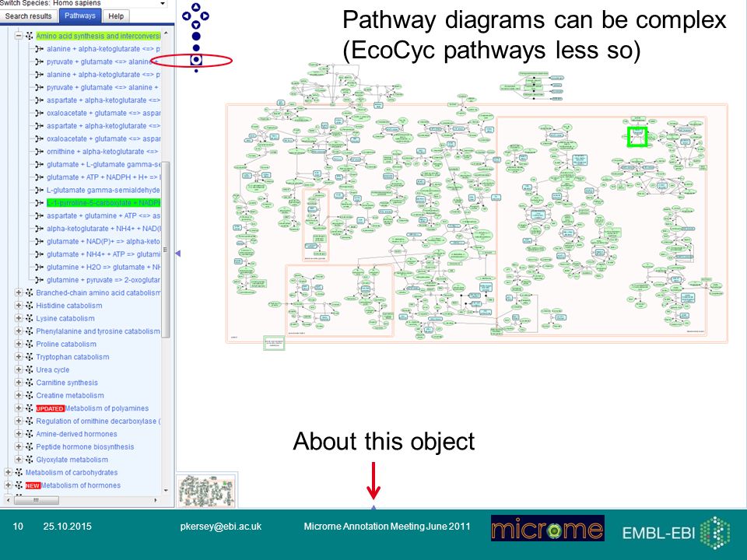Select the largest zoom level dot
747x560 pixels.
[x=196, y=37]
